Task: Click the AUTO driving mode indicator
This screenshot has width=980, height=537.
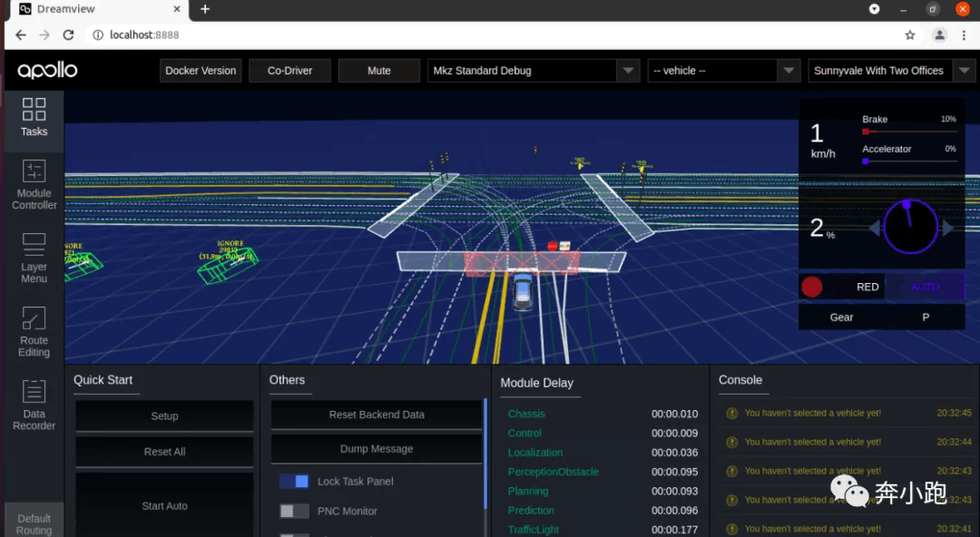Action: point(925,287)
